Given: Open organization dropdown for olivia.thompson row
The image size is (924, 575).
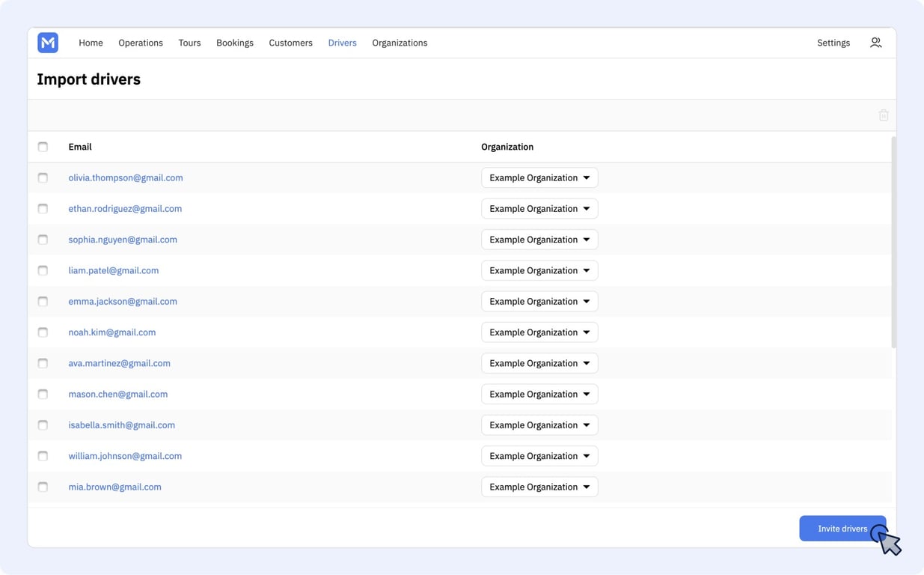Looking at the screenshot, I should [x=539, y=177].
